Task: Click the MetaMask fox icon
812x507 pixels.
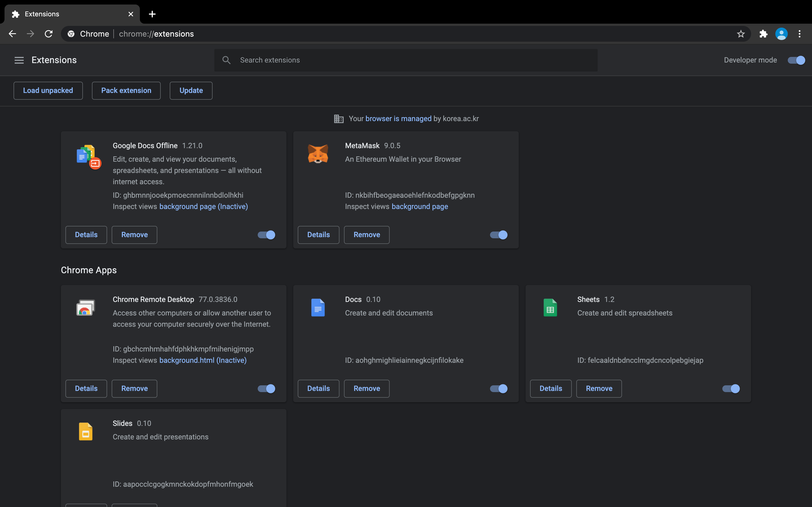Action: point(318,154)
